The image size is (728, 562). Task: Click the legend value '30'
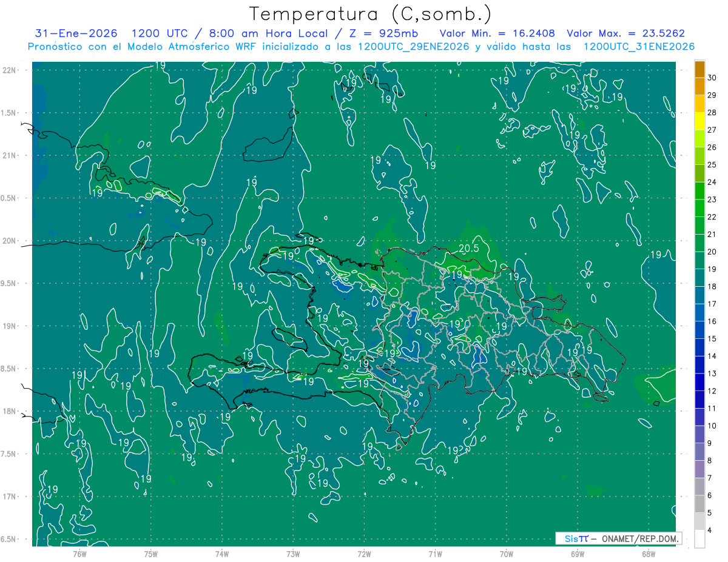tap(712, 78)
